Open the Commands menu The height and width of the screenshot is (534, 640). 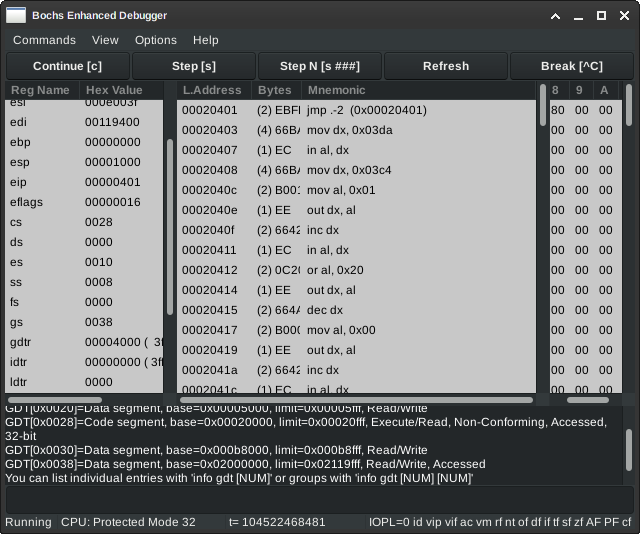(44, 40)
